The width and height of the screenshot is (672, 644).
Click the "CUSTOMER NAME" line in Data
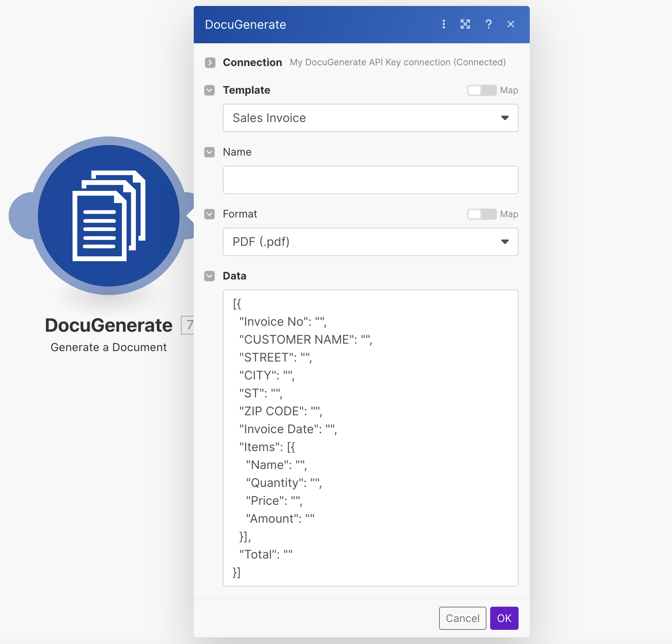point(306,340)
